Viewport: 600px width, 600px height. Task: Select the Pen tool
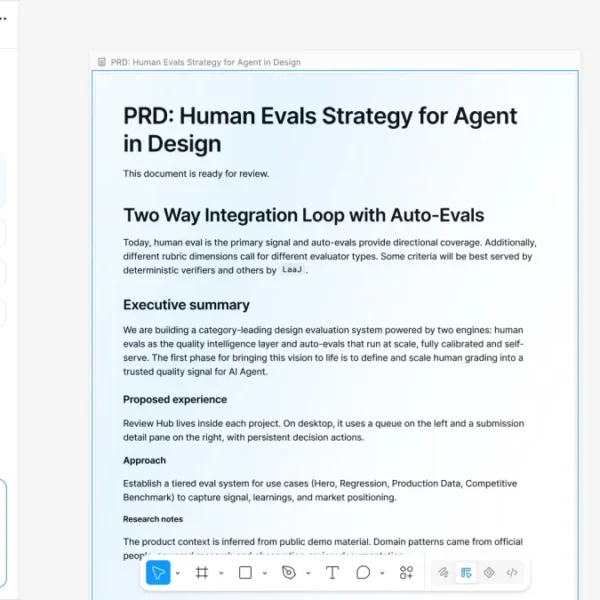coord(289,573)
